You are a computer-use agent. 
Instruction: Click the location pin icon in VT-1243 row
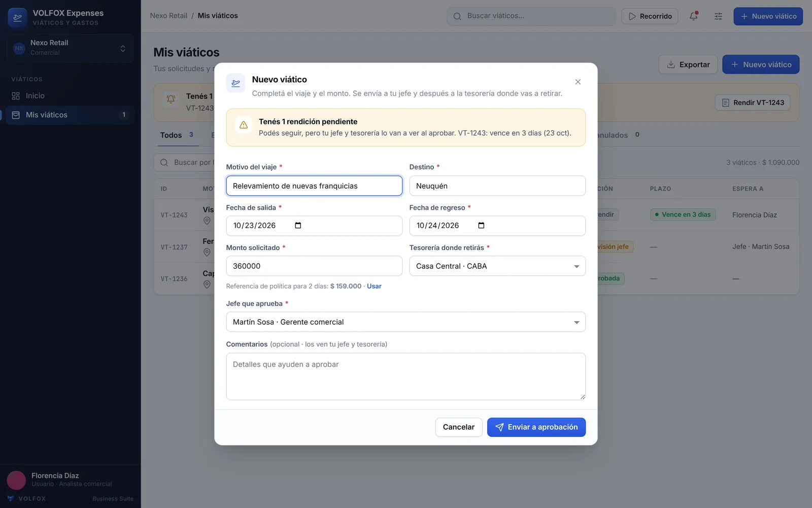coord(207,221)
